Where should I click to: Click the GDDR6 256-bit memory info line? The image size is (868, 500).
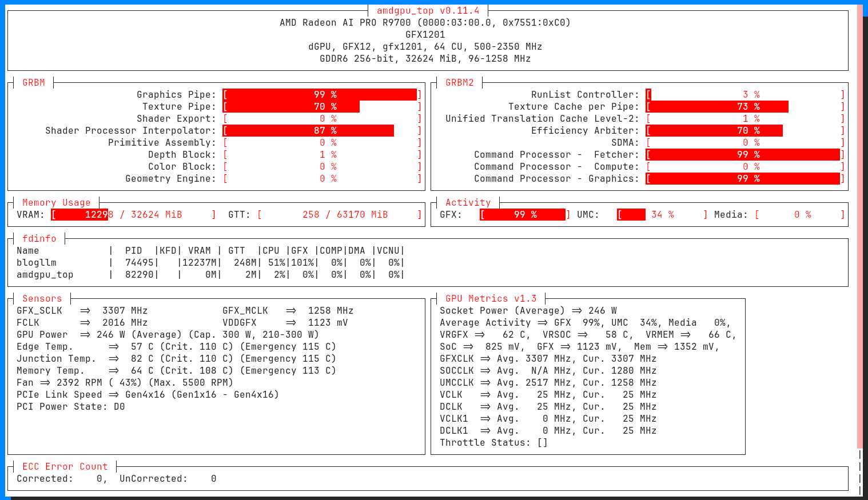click(x=425, y=58)
